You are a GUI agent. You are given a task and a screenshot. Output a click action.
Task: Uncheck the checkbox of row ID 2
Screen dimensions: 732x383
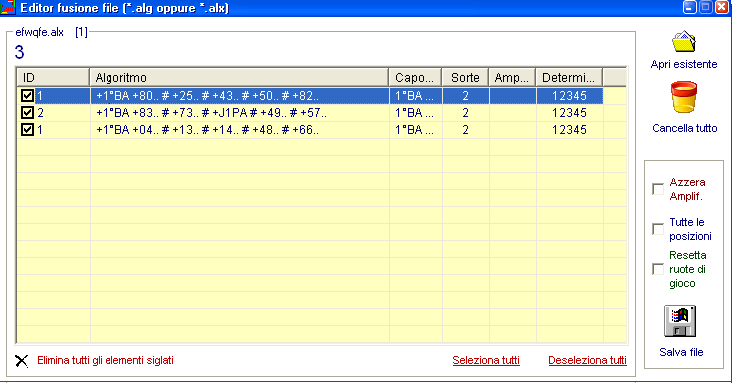point(27,113)
